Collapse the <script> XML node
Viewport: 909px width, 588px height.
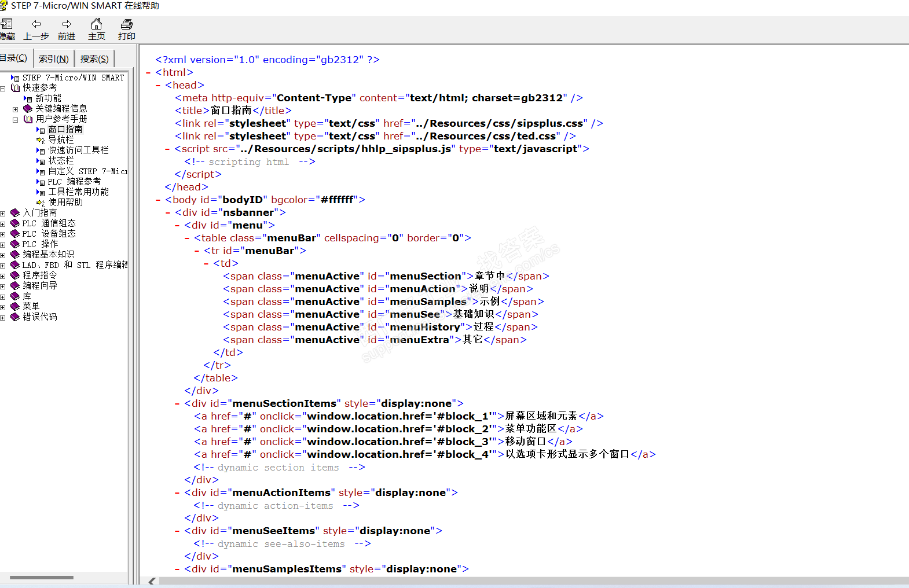point(168,149)
